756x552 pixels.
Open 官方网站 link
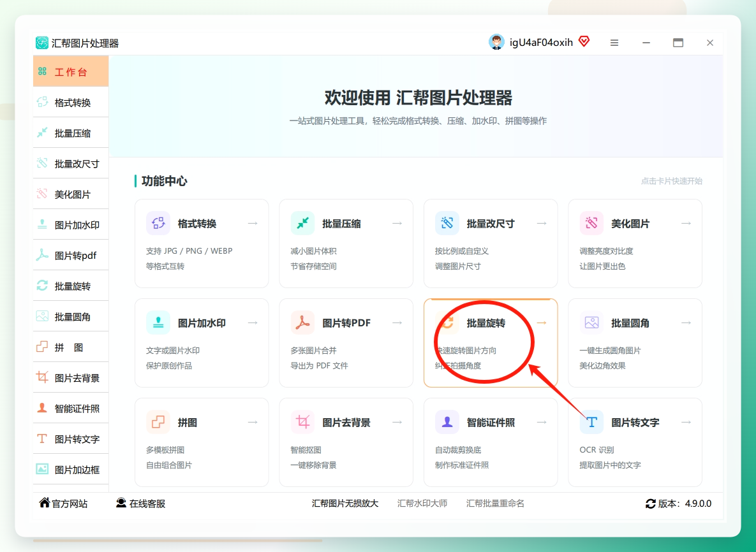(x=63, y=504)
